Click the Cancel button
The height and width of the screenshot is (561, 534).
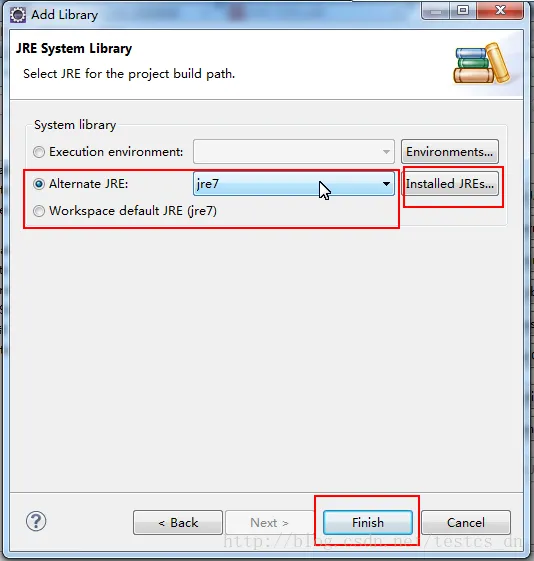point(466,523)
